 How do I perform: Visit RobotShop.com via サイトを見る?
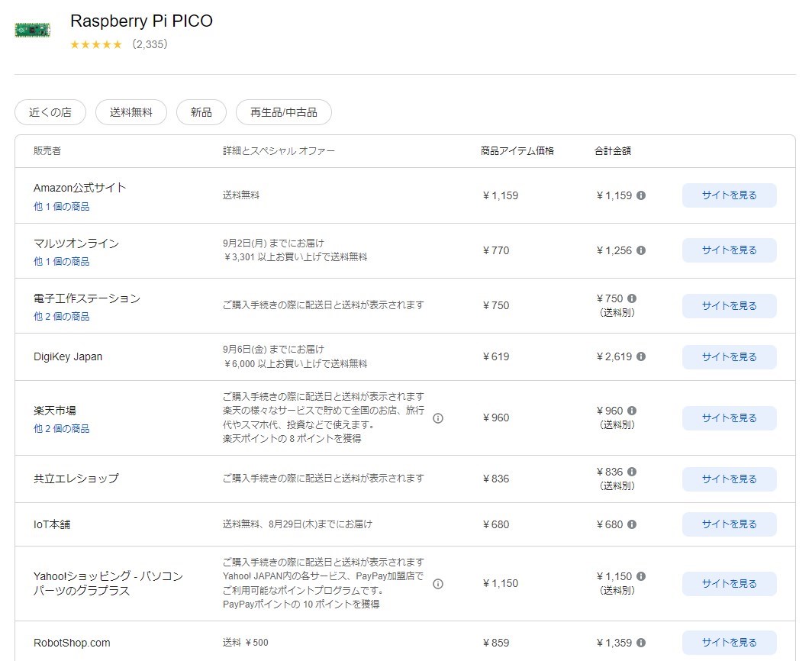coord(729,643)
